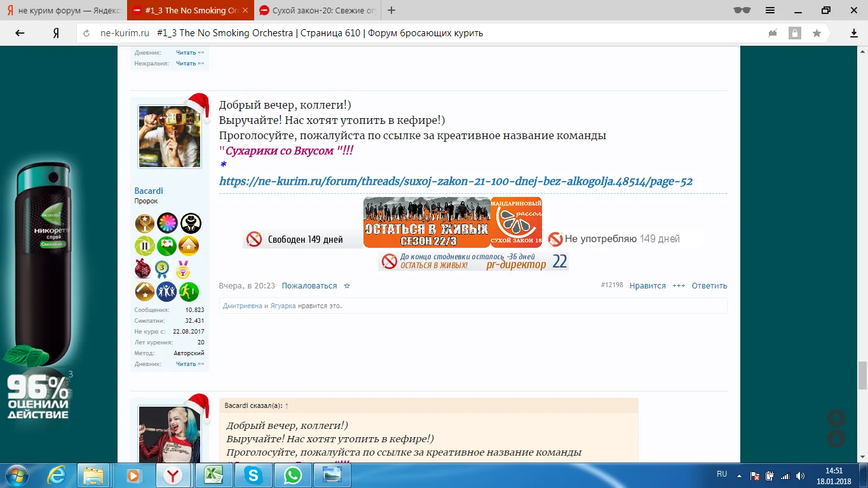Select the '#1_3 The No Smoking Orchestra' tab
This screenshot has width=868, height=488.
coord(189,10)
